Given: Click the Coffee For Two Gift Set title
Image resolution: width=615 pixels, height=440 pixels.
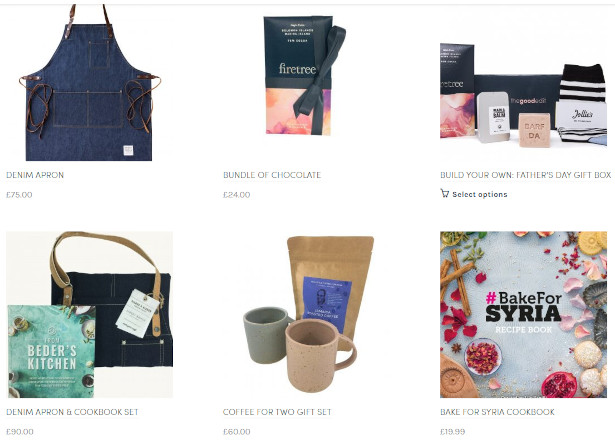Looking at the screenshot, I should (x=277, y=412).
